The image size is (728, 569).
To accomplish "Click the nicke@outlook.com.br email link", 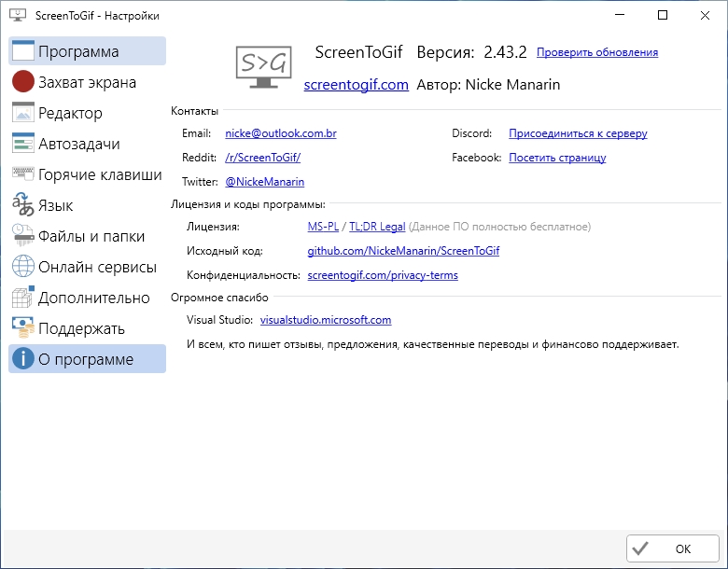I will click(281, 133).
